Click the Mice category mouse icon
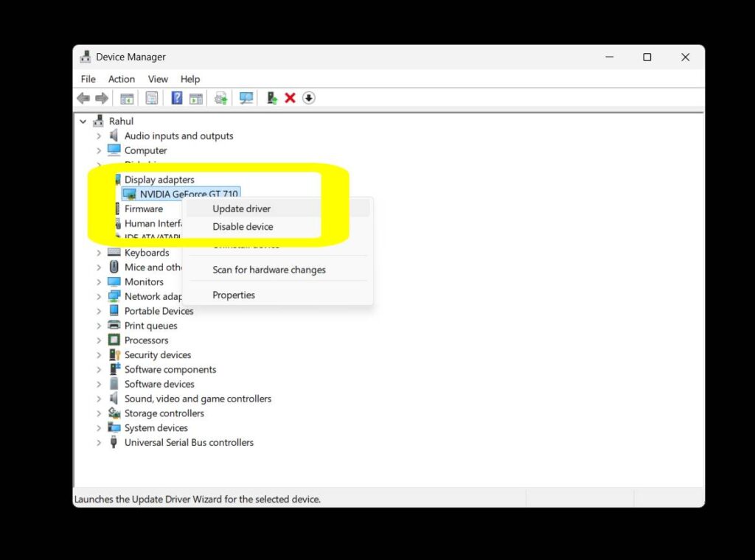755x560 pixels. pyautogui.click(x=114, y=267)
